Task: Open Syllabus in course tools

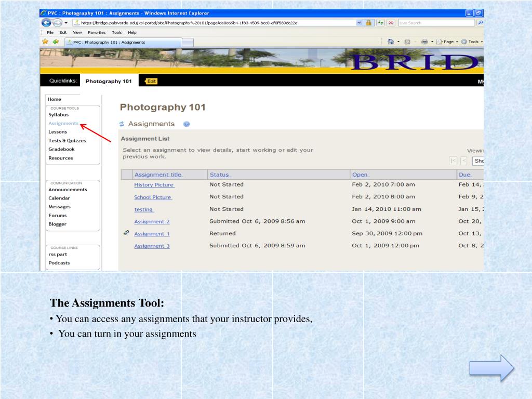Action: coord(58,115)
